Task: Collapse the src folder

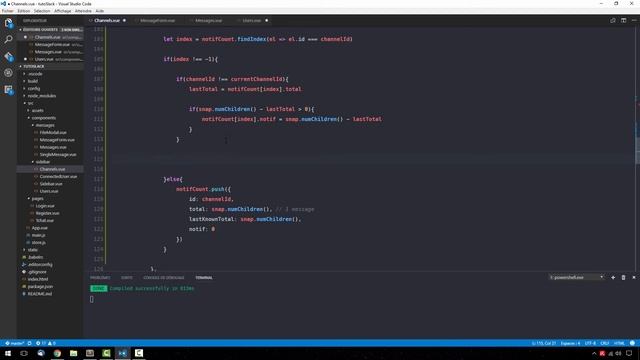Action: coord(31,103)
